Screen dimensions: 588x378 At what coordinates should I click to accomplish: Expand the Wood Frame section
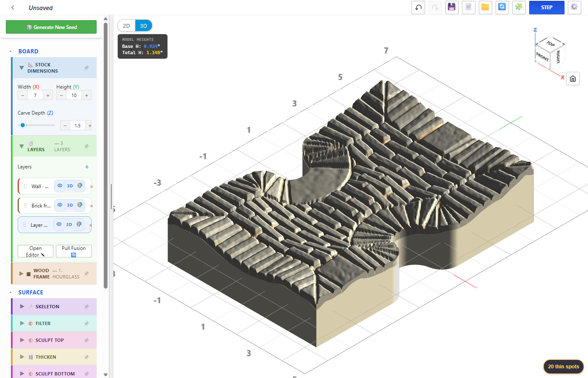tap(21, 273)
